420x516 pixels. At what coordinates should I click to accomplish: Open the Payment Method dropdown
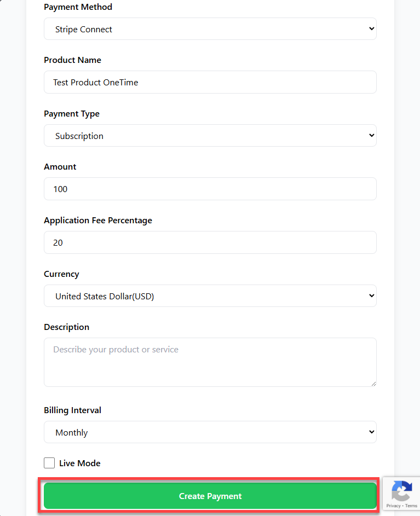pyautogui.click(x=210, y=29)
